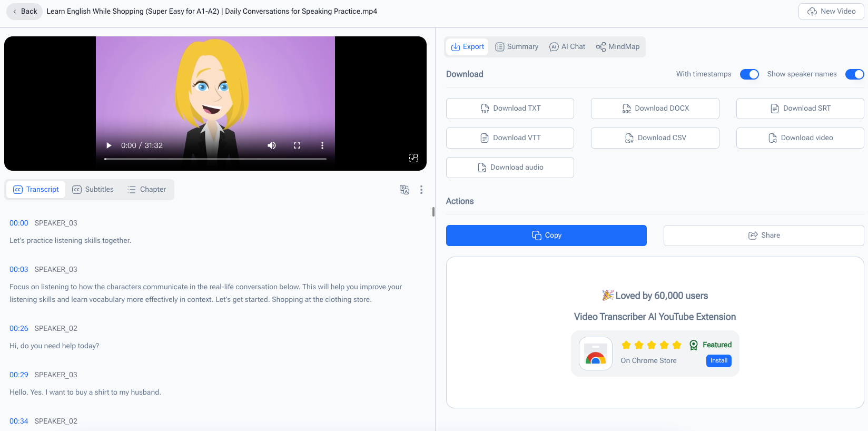Switch to the Subtitles tab

click(x=93, y=190)
